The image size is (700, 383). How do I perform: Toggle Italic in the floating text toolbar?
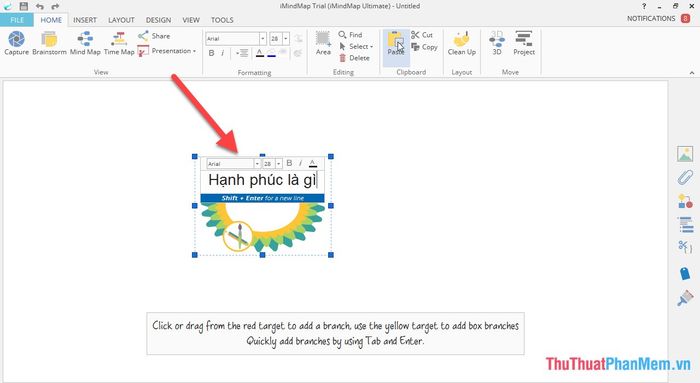pyautogui.click(x=300, y=163)
